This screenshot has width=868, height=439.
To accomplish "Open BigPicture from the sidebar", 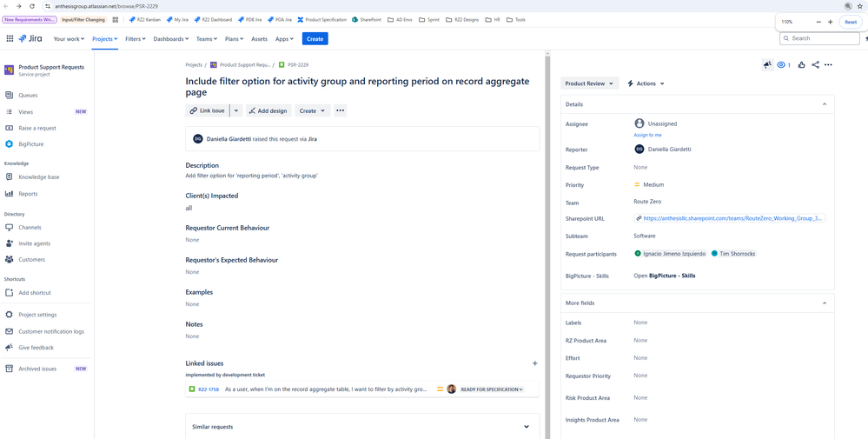I will pyautogui.click(x=31, y=144).
